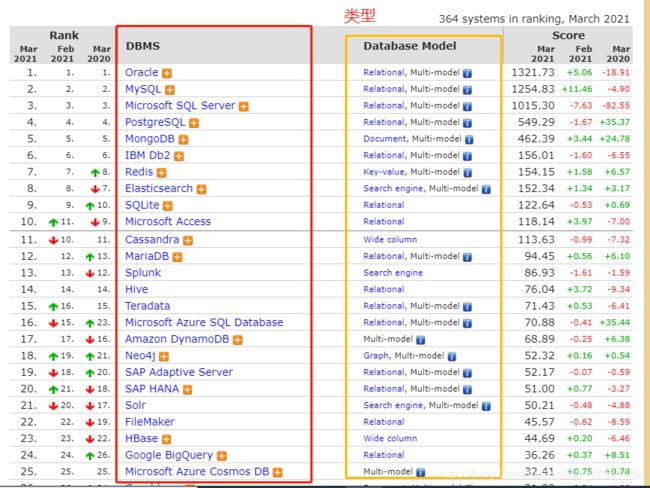Open the SAP Adaptive Server link
This screenshot has height=488, width=650.
[x=179, y=372]
